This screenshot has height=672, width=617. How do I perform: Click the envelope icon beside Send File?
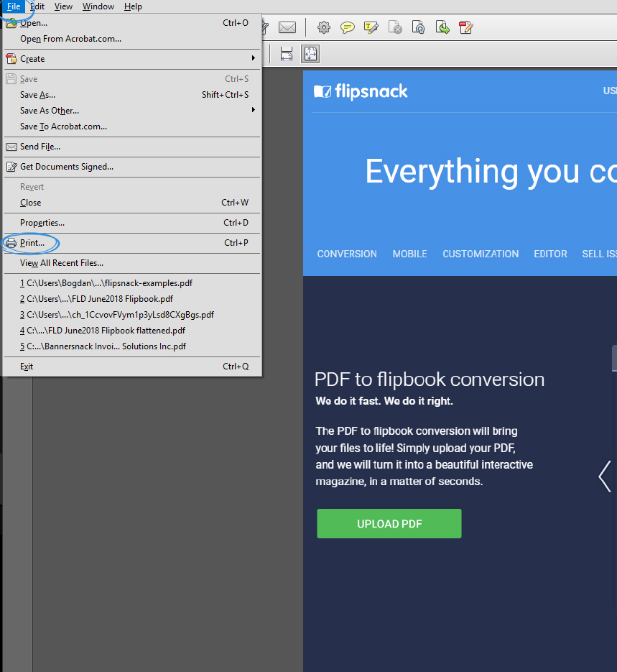(11, 147)
